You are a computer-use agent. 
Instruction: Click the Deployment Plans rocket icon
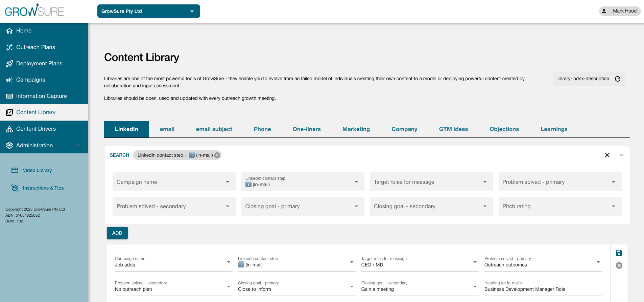(x=9, y=64)
